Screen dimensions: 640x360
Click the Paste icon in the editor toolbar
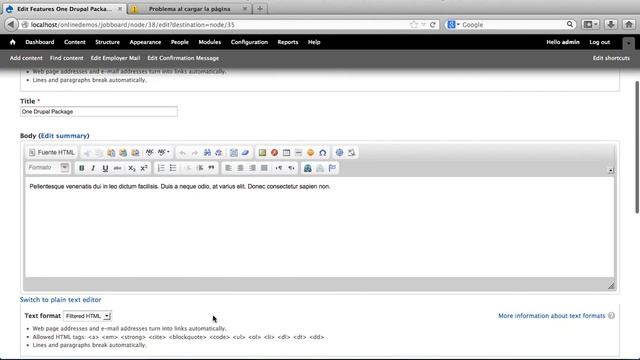click(111, 153)
